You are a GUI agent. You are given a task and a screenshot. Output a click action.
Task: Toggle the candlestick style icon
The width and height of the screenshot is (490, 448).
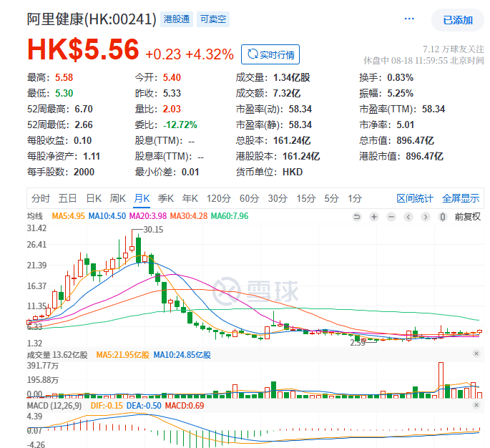coord(443,217)
